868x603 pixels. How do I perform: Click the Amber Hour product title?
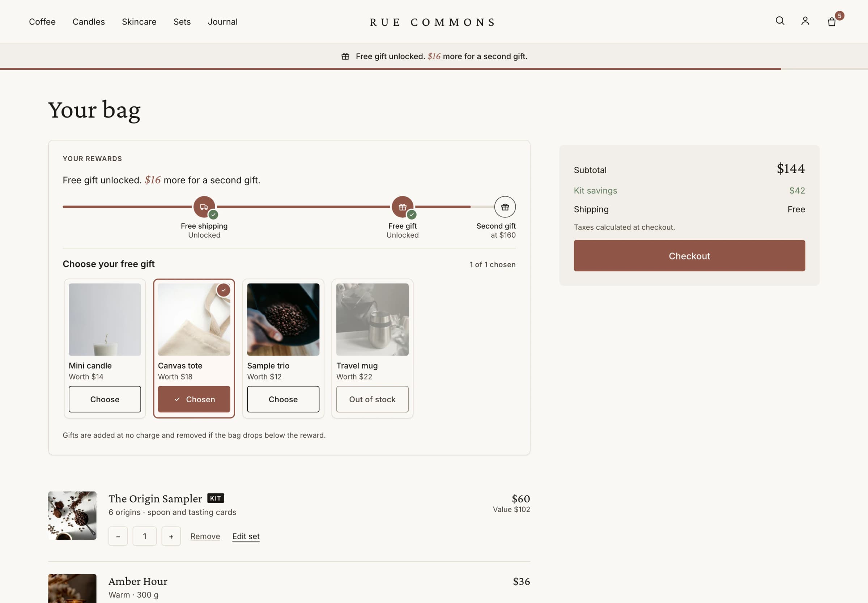tap(138, 581)
